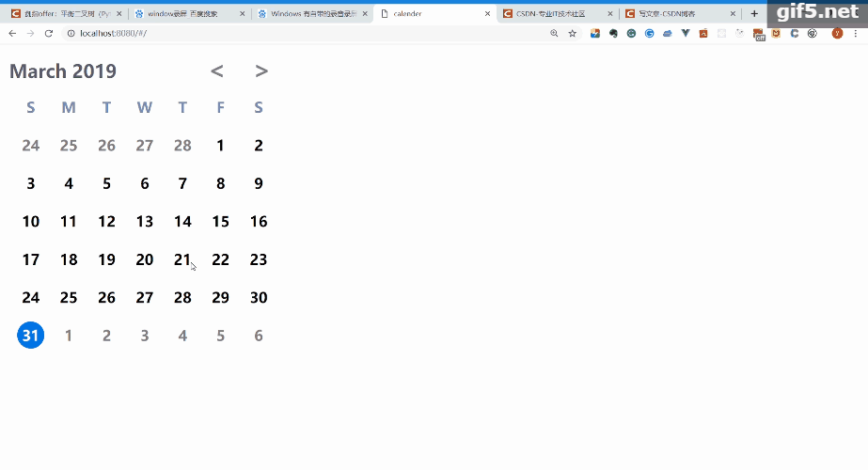This screenshot has height=470, width=868.
Task: Select March 15 in the calendar
Action: coord(220,222)
